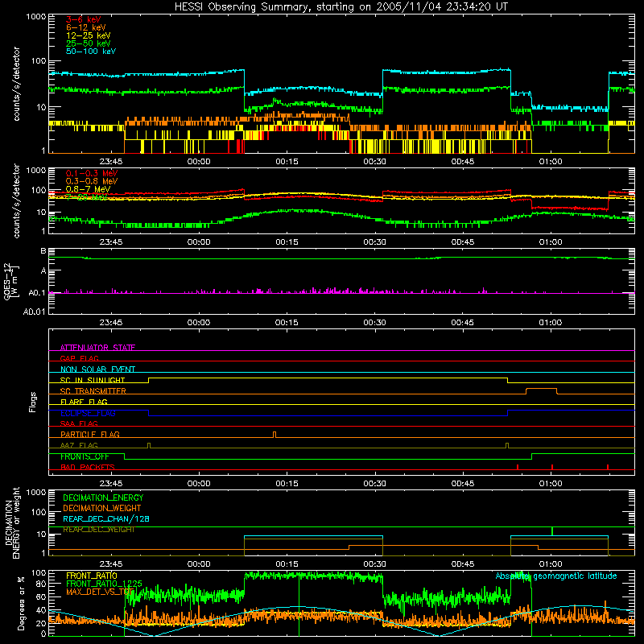This screenshot has height=644, width=644.
Task: Click the 'GOES-12' axis label
Action: click(x=7, y=281)
